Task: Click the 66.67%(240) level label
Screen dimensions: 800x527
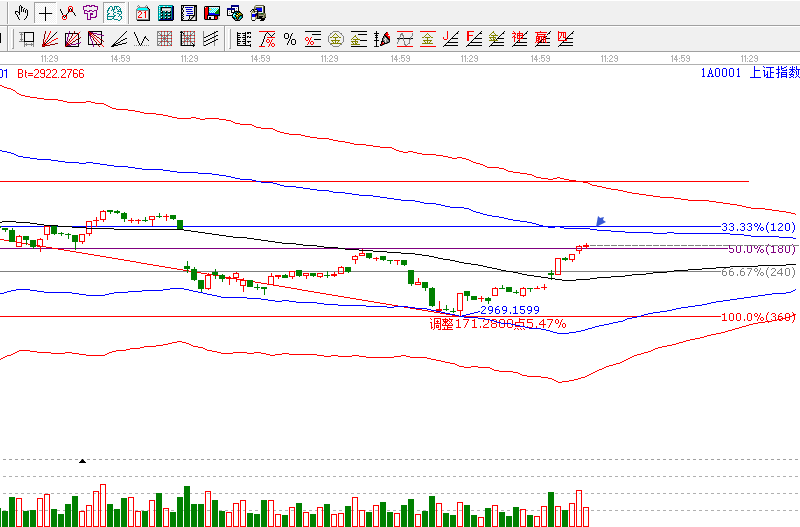Action: click(x=758, y=272)
